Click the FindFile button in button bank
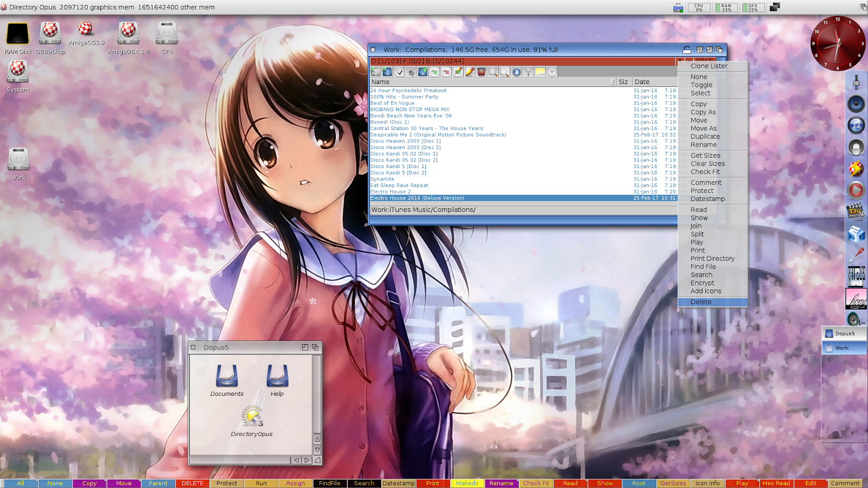 click(330, 483)
